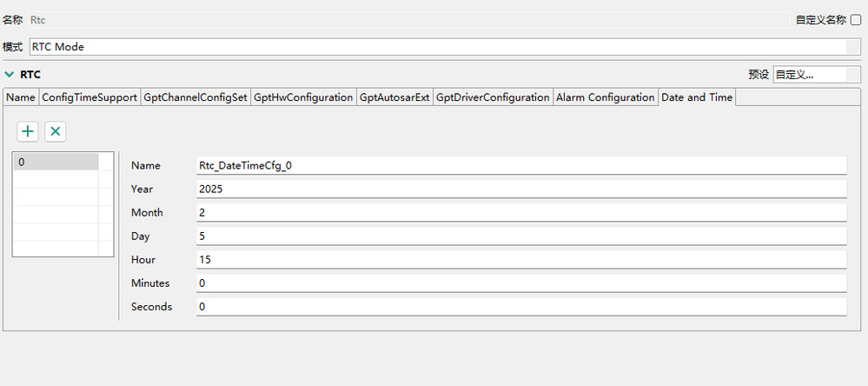Screen dimensions: 868x386
Task: Focus the Minutes input field
Action: tap(521, 283)
